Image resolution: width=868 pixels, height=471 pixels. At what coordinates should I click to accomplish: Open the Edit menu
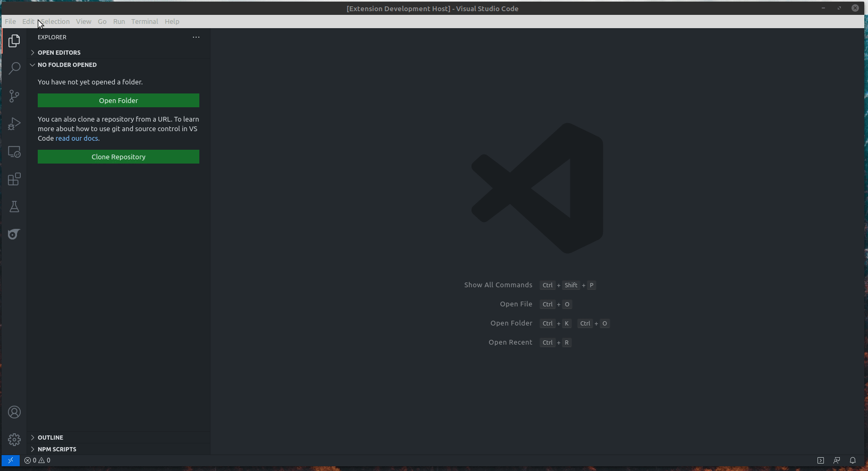point(28,22)
